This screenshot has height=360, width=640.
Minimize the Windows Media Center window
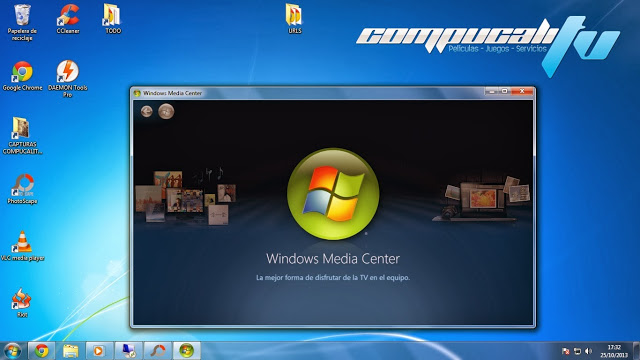(x=492, y=91)
